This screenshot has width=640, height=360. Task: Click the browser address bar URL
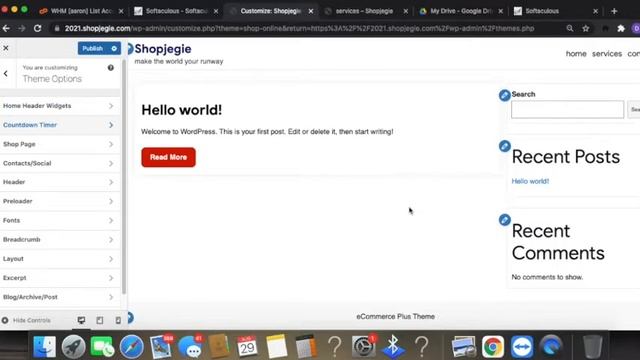tap(299, 28)
